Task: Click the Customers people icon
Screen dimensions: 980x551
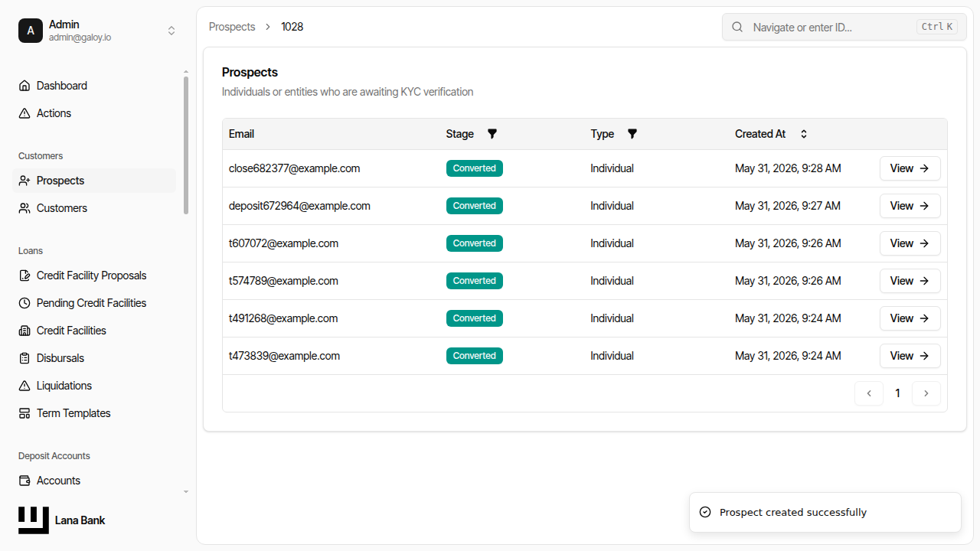Action: point(24,208)
